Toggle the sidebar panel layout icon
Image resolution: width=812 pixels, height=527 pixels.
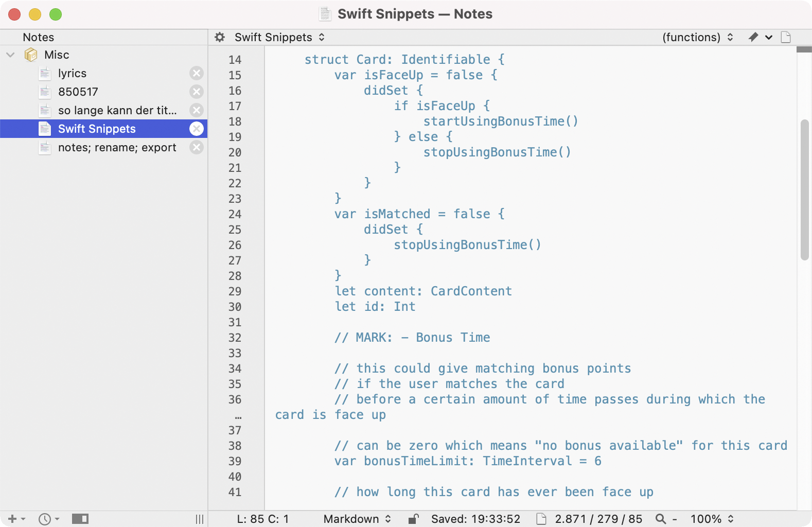[80, 519]
